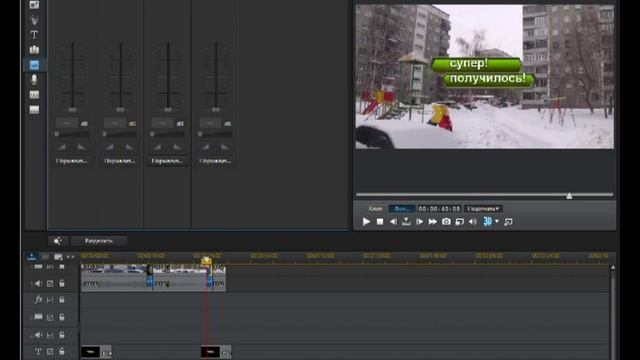The image size is (640, 360).
Task: Open the Подогнать zoom dropdown
Action: pyautogui.click(x=483, y=209)
